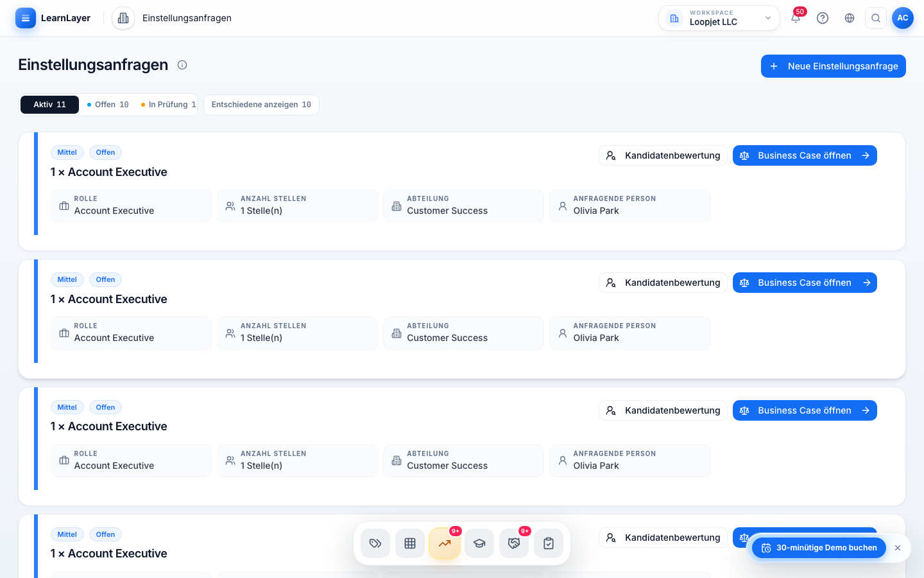
Task: Book the 30-minütige Demo
Action: (x=819, y=548)
